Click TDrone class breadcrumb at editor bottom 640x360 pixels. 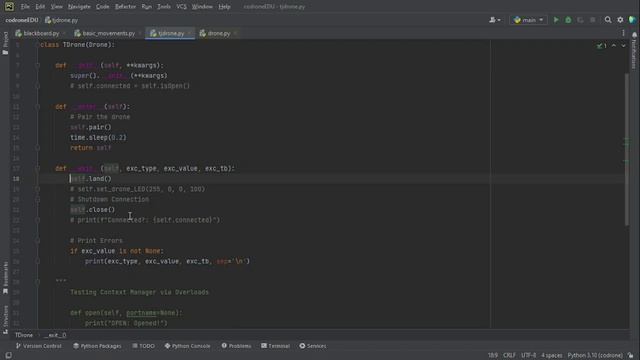[x=24, y=335]
